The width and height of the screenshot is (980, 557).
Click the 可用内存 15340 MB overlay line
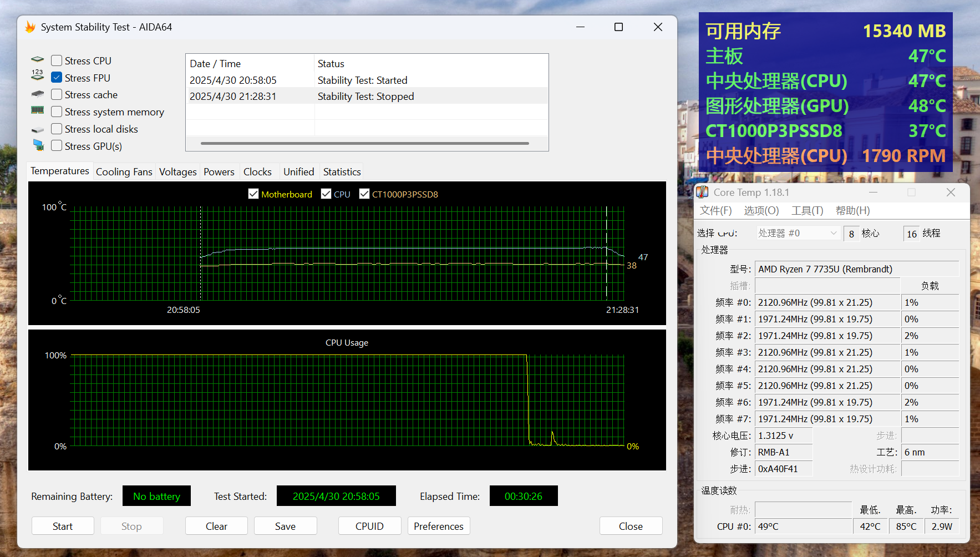(x=825, y=31)
